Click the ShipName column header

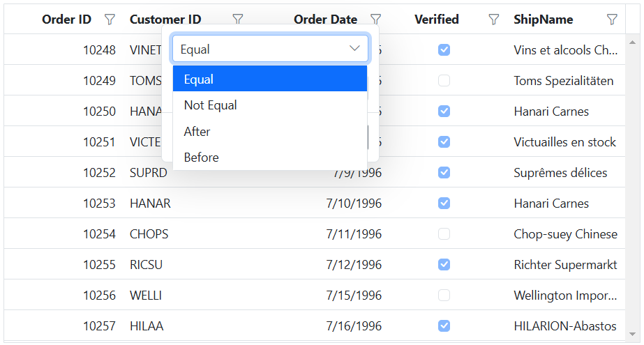543,20
